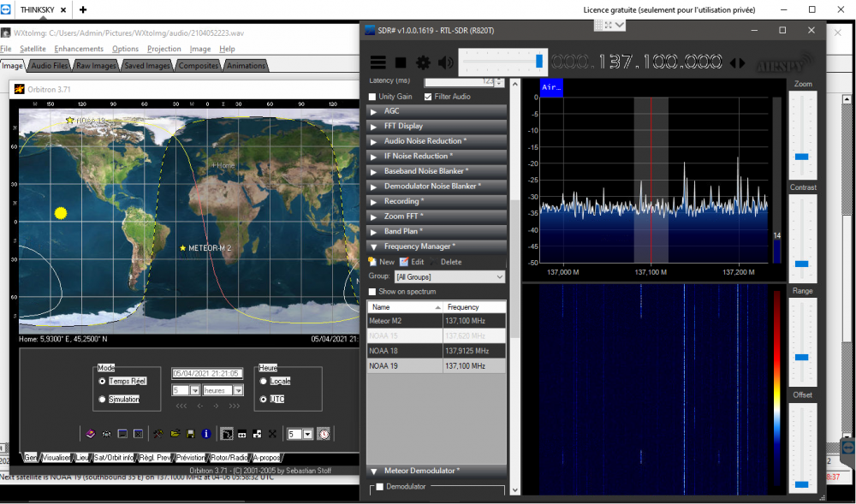
Task: Click the TeamViewer side panel icon at right edge
Action: point(847,448)
